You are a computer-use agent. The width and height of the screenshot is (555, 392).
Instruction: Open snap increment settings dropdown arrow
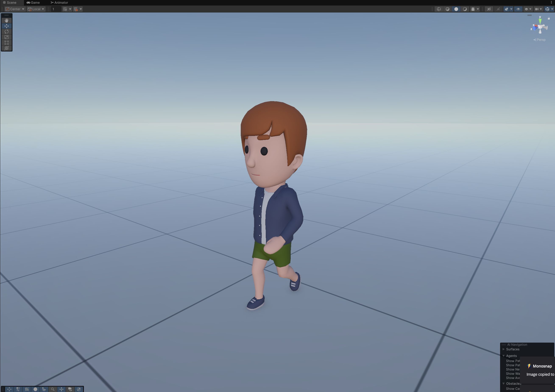(x=81, y=9)
